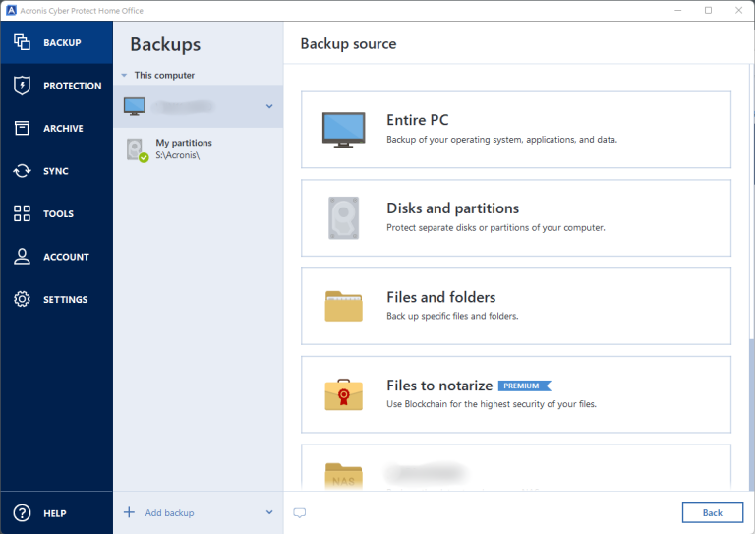Open Protection shield icon in sidebar
This screenshot has width=756, height=534.
22,86
